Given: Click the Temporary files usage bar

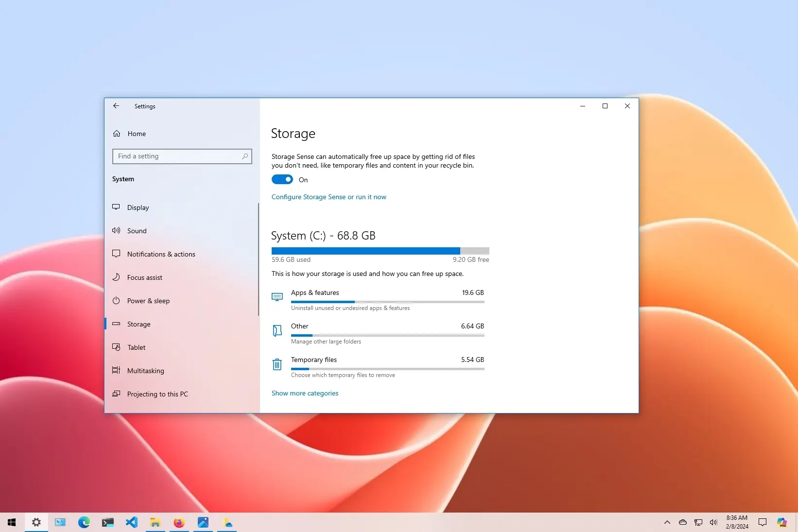Looking at the screenshot, I should pos(388,369).
